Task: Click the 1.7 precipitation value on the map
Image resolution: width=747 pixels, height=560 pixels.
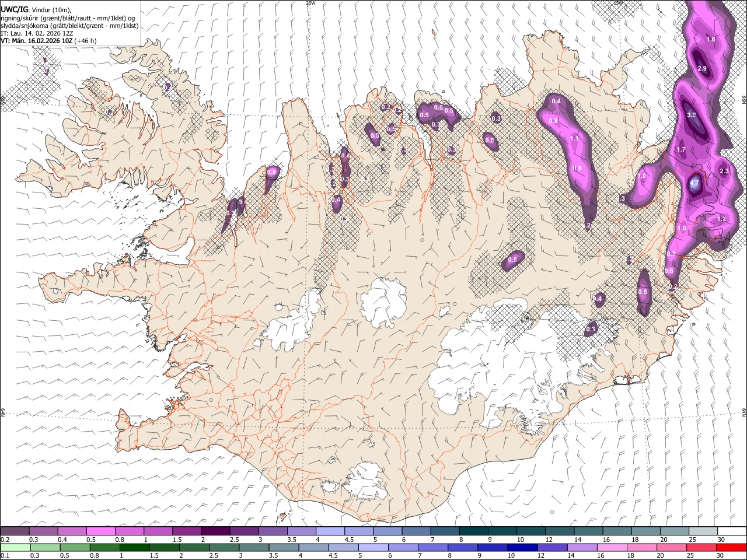Action: click(x=681, y=150)
